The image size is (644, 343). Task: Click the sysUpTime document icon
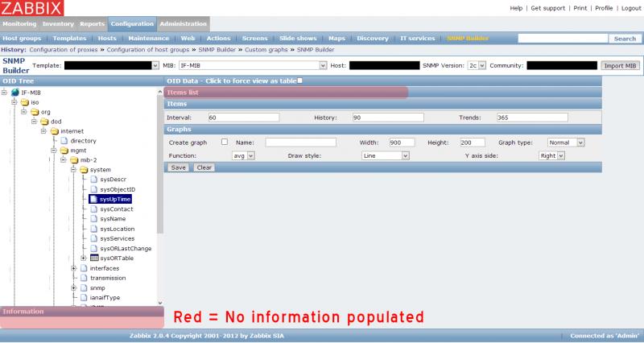tap(93, 199)
